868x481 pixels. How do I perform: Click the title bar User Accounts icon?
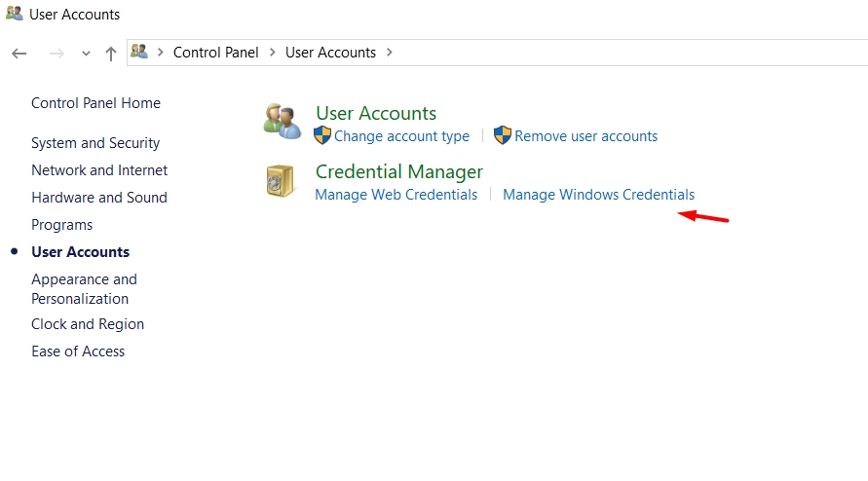point(15,14)
